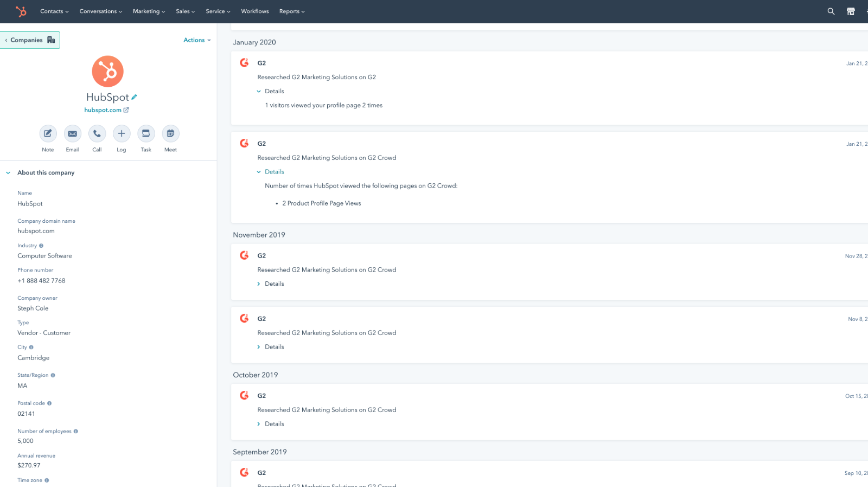This screenshot has width=868, height=488.
Task: Edit company name with the pencil icon
Action: [x=134, y=97]
